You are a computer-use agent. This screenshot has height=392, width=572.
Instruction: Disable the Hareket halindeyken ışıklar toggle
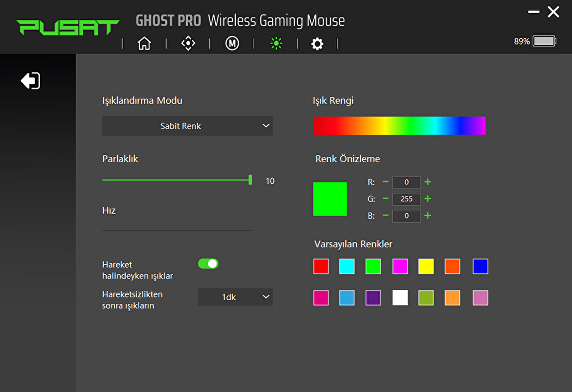click(x=208, y=264)
